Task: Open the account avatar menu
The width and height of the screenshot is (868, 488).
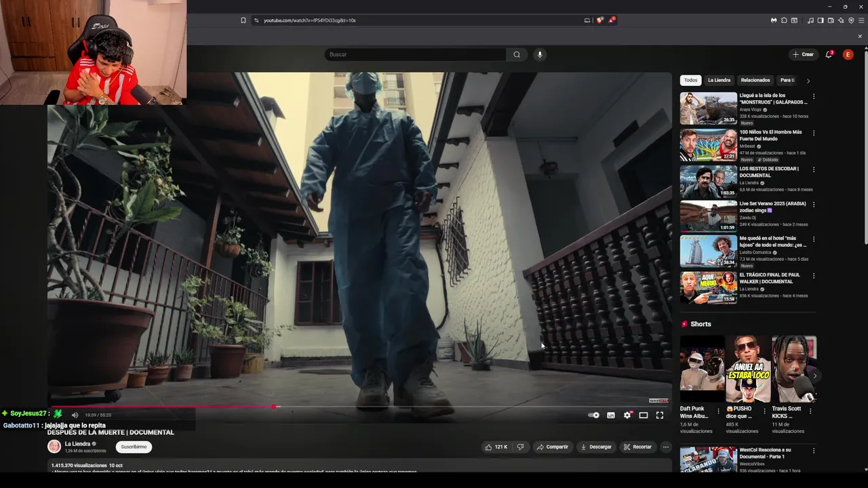Action: point(848,54)
